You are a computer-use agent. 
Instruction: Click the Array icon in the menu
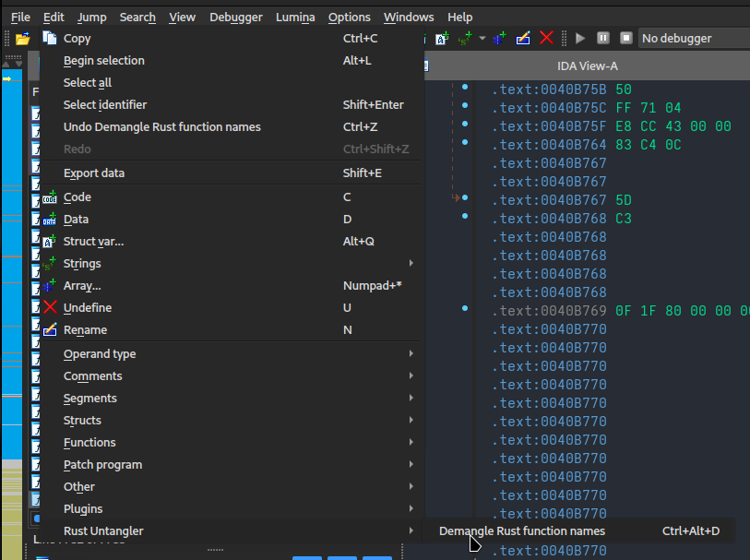pos(50,285)
